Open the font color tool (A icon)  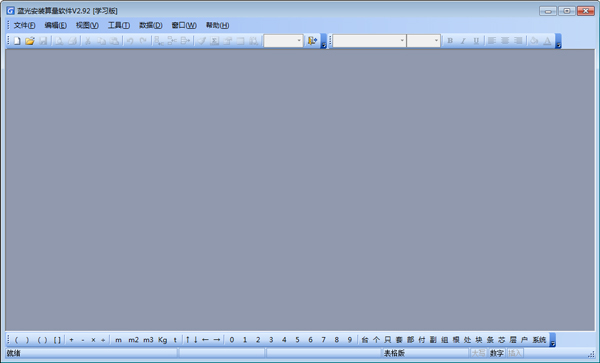[547, 41]
